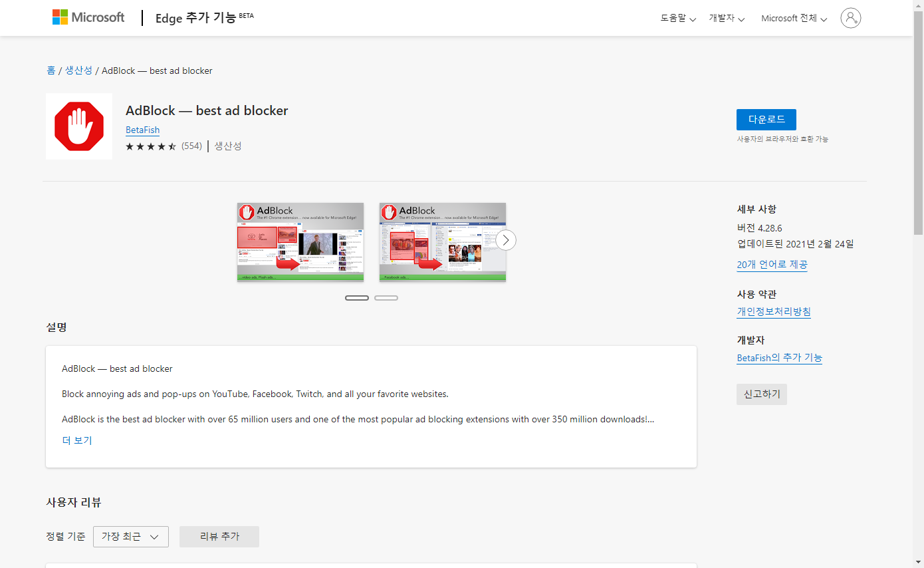Open the 가장 최근 sort dropdown
The width and height of the screenshot is (924, 568).
pos(131,537)
